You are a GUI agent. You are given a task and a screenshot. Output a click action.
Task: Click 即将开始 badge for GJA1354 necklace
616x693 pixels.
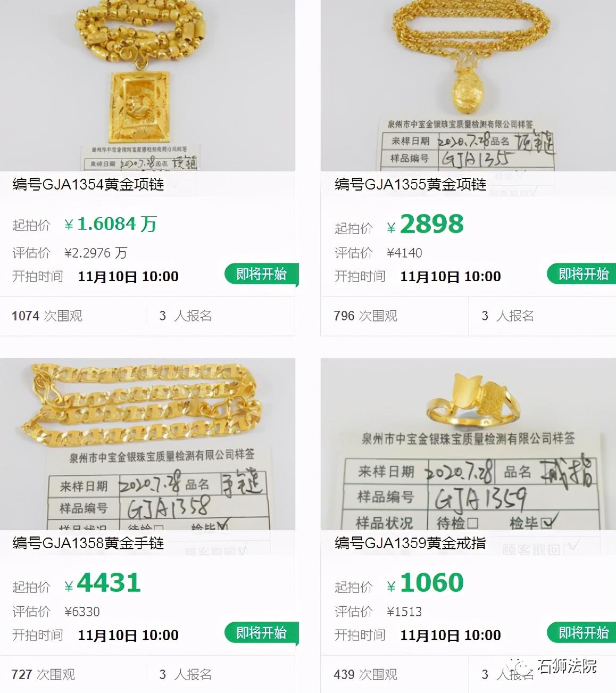(261, 274)
